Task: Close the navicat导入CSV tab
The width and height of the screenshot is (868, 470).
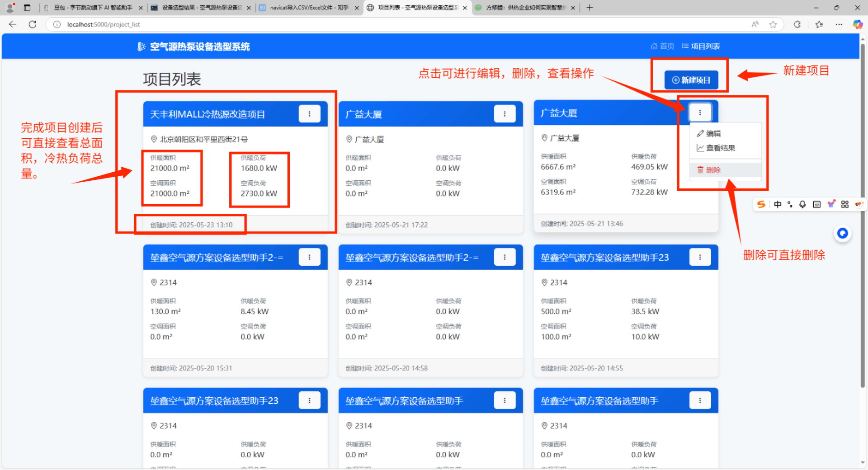Action: (x=357, y=8)
